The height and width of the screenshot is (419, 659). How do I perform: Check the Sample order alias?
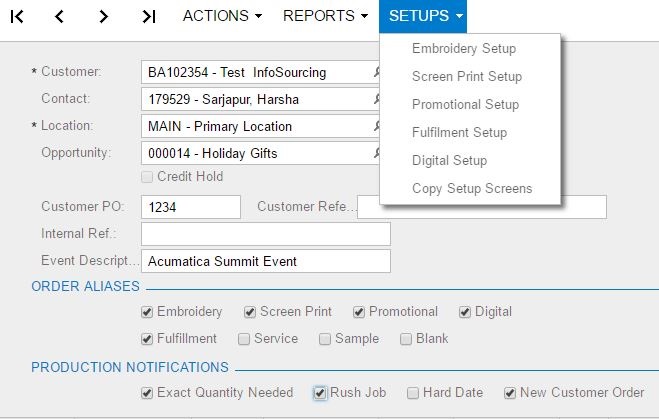click(x=325, y=339)
